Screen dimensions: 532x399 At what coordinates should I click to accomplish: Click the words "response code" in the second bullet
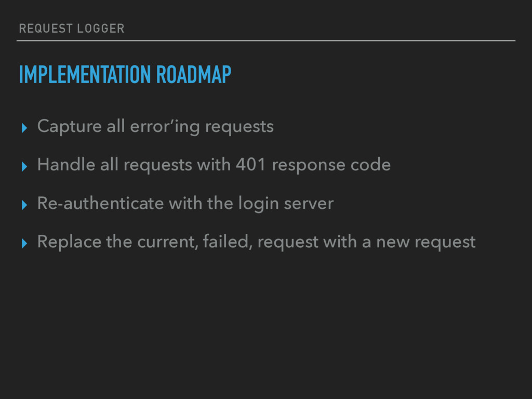click(x=331, y=166)
